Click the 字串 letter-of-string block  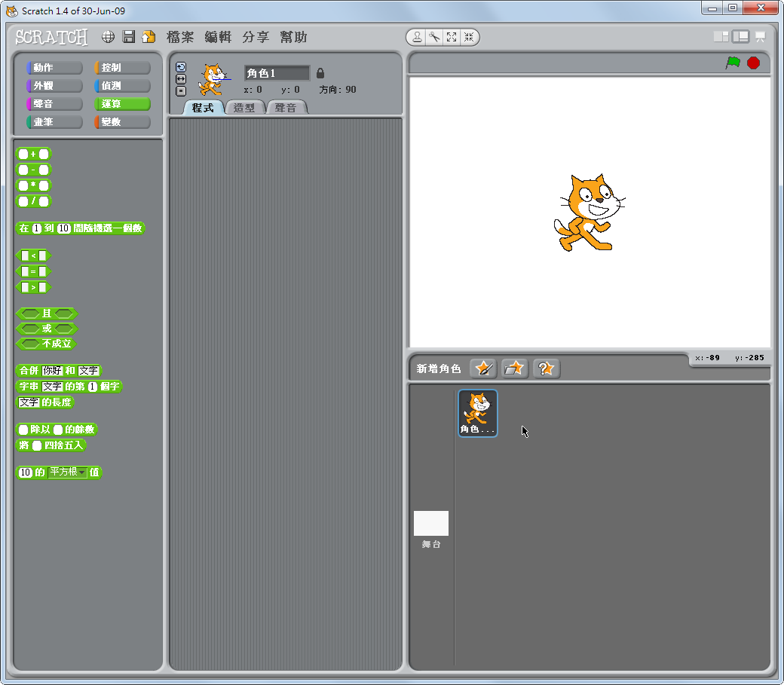pos(69,387)
